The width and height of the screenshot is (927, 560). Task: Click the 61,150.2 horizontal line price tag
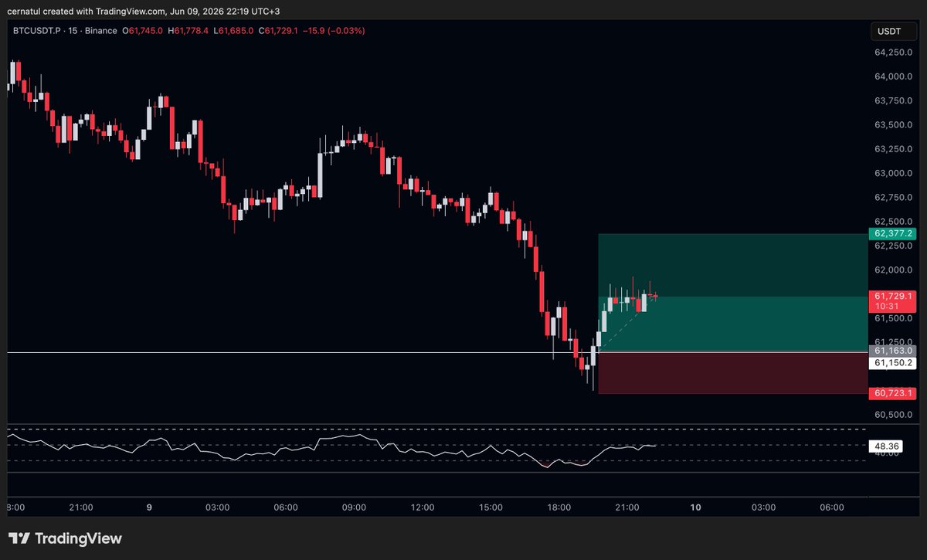click(892, 362)
